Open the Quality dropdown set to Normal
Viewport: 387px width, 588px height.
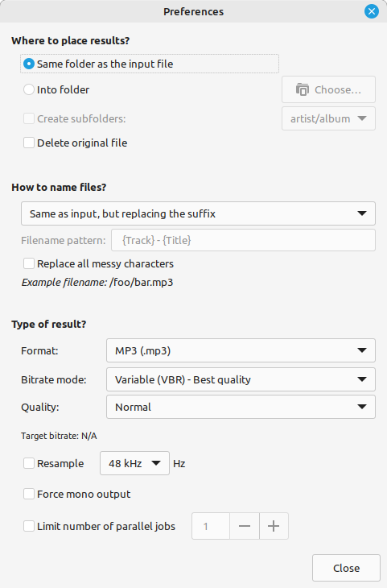click(x=241, y=407)
